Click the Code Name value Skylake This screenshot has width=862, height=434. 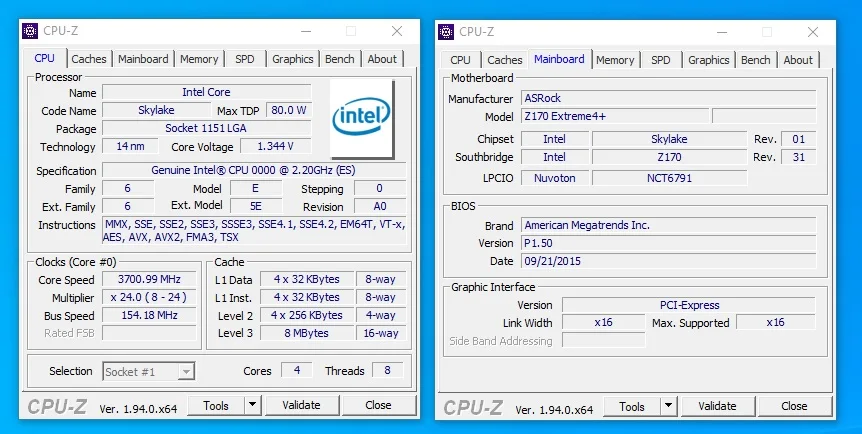click(156, 110)
